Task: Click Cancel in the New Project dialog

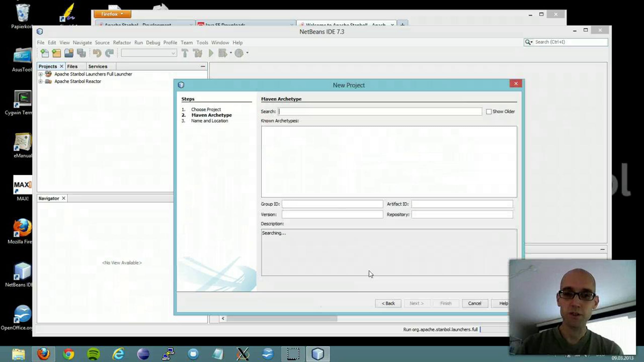Action: pyautogui.click(x=474, y=303)
